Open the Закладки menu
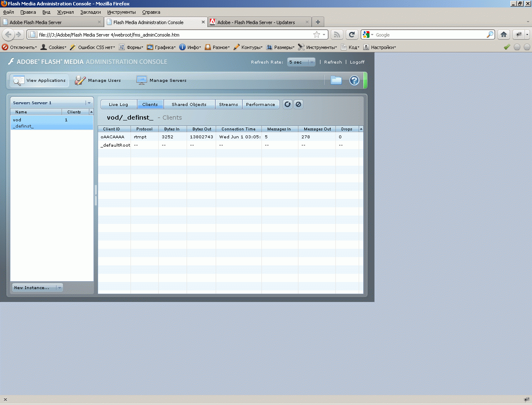532x405 pixels. pyautogui.click(x=91, y=12)
